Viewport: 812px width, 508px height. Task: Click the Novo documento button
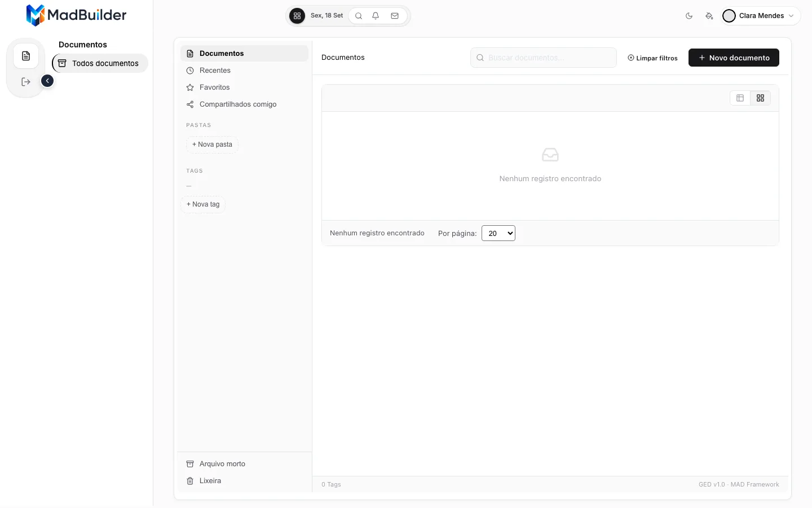click(734, 58)
